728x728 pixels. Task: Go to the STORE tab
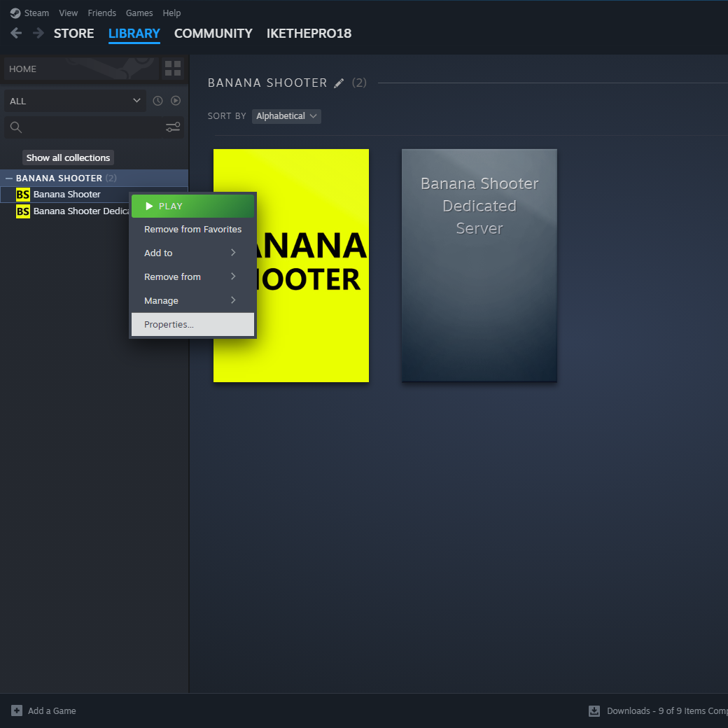(x=73, y=34)
